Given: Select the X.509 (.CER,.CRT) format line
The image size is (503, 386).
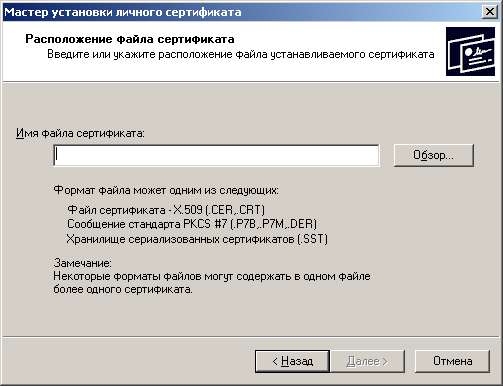Looking at the screenshot, I should [166, 210].
